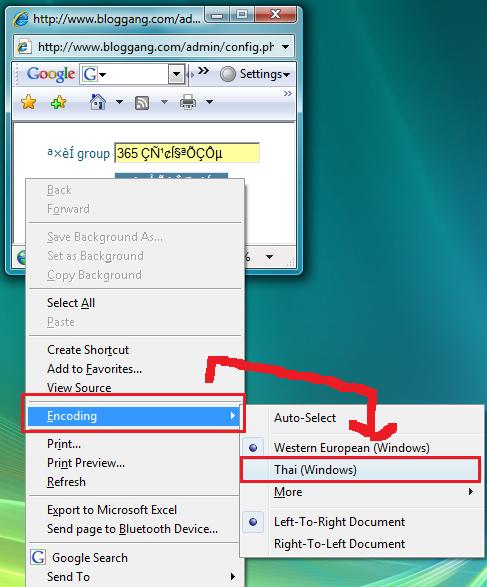Click View Source in context menu
Screen dimensions: 487x587
(79, 387)
